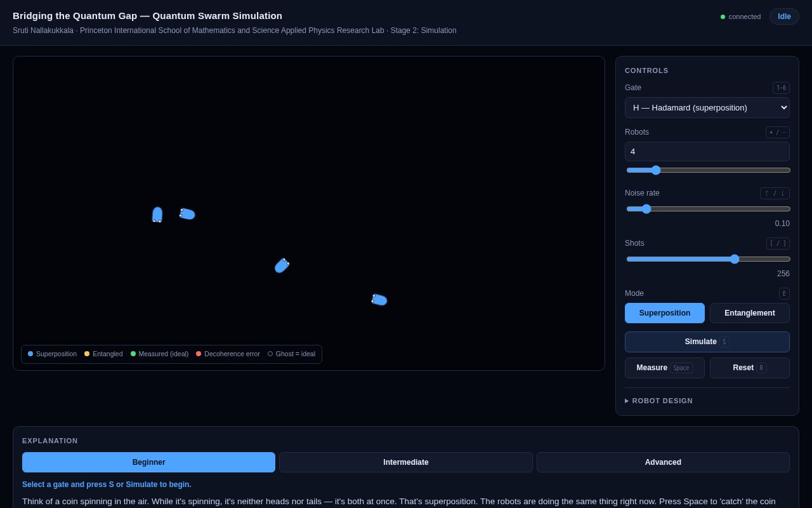Switch to the Intermediate explanation tab
The image size is (812, 508).
(x=406, y=462)
